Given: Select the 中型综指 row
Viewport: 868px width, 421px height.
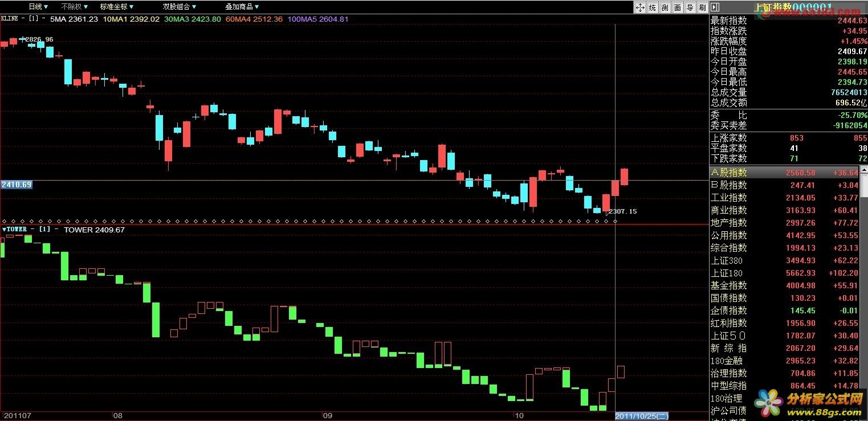Looking at the screenshot, I should pyautogui.click(x=784, y=386).
